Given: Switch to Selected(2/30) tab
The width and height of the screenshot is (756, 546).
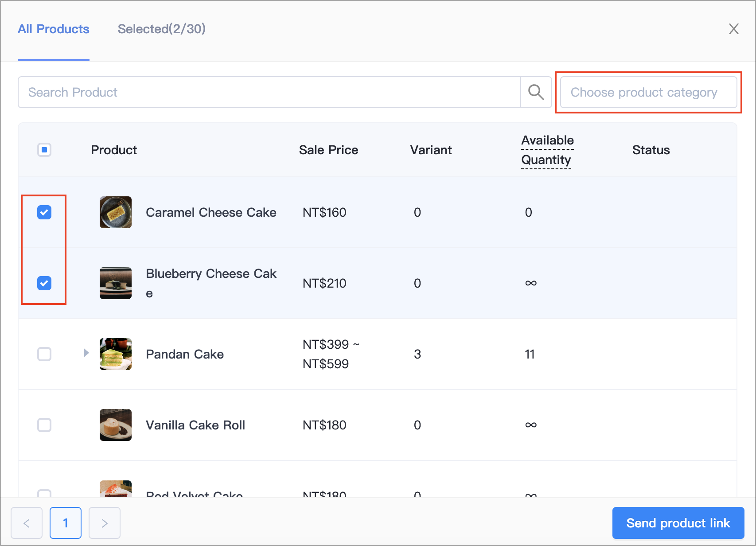Looking at the screenshot, I should point(162,29).
